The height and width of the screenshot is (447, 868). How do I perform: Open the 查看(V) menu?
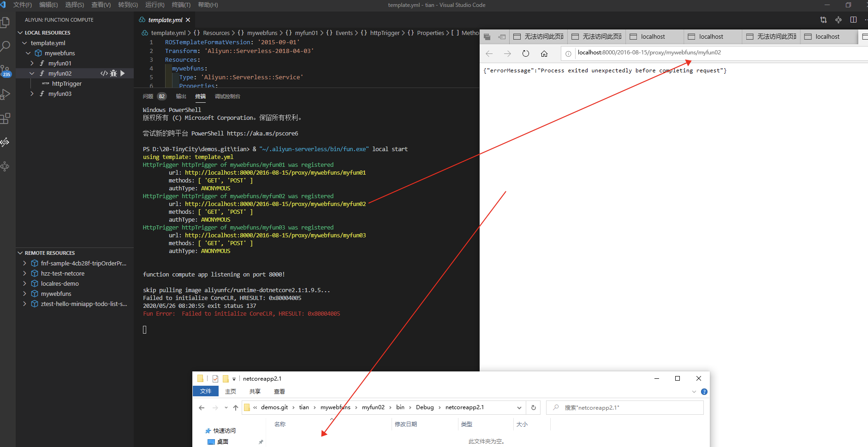(x=101, y=5)
